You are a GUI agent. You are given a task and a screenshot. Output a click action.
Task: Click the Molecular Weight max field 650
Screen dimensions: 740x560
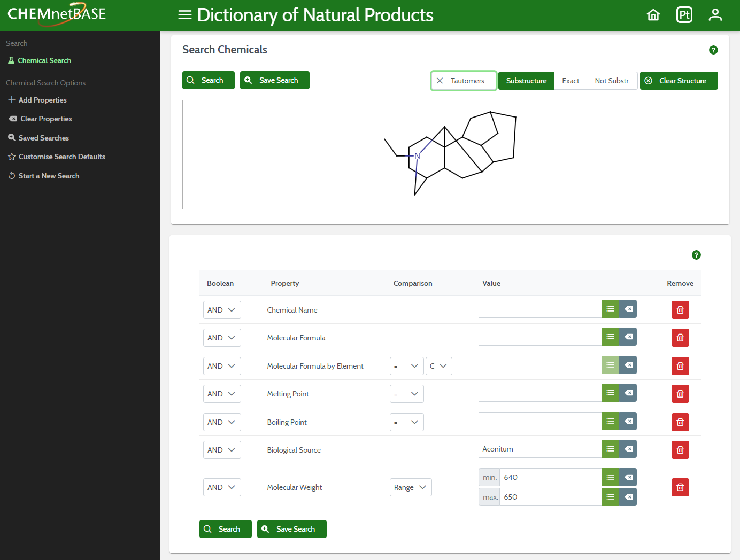[550, 497]
